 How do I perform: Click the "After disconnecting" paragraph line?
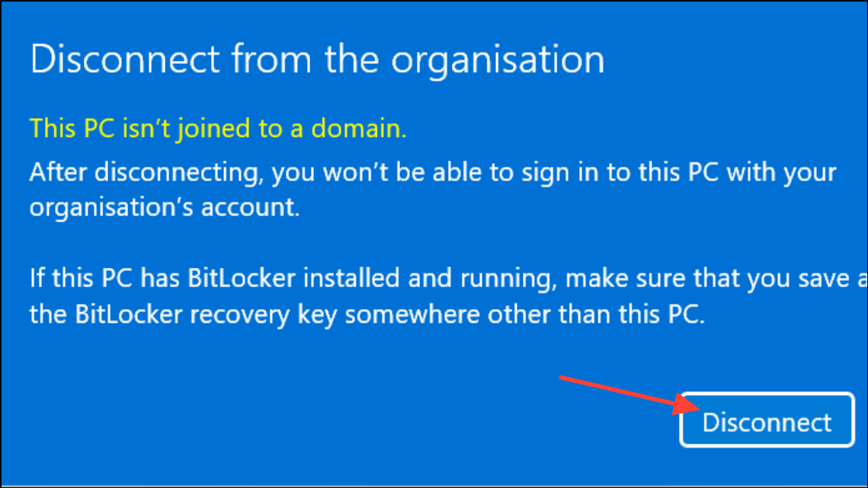pos(433,171)
